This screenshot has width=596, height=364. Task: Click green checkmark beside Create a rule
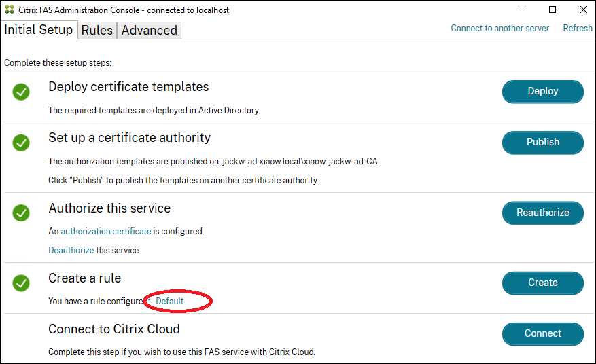point(21,283)
